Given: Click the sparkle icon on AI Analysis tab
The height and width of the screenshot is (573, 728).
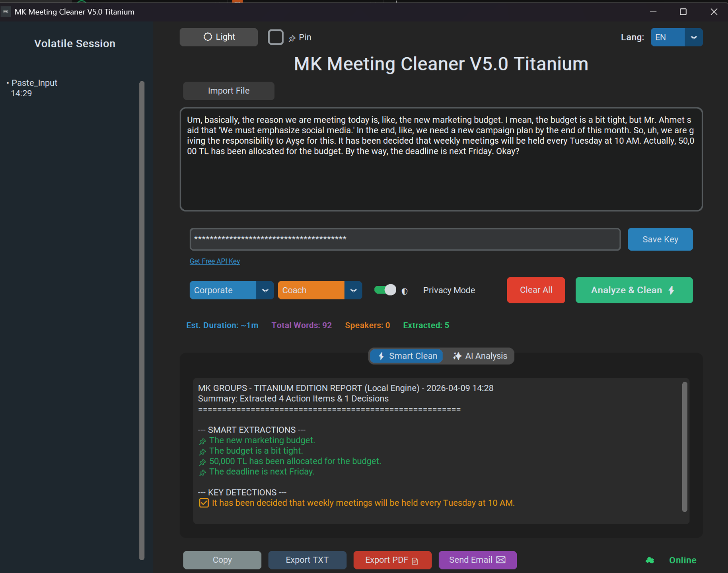Looking at the screenshot, I should tap(457, 356).
